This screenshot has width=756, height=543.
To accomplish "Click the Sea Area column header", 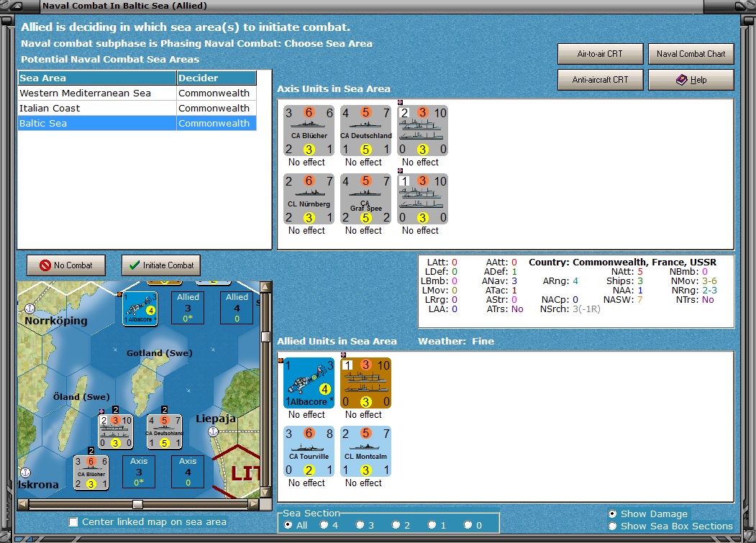I will (97, 78).
